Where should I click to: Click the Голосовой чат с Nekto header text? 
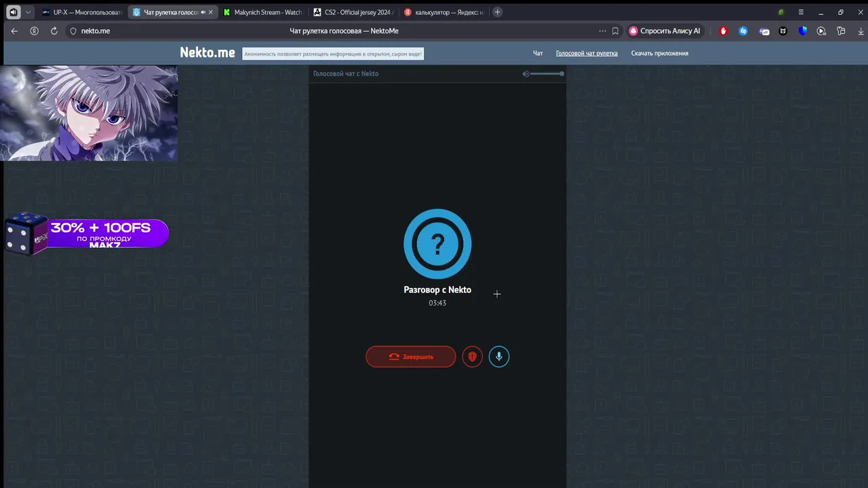tap(346, 74)
